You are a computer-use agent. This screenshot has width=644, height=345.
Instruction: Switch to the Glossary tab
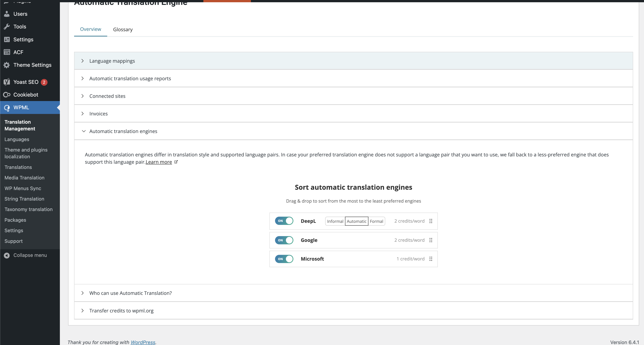tap(123, 29)
